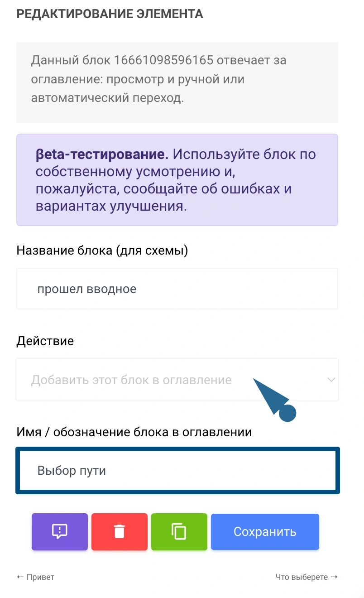Click into the "Выбор пути" input field
Image resolution: width=364 pixels, height=598 pixels.
[x=177, y=470]
